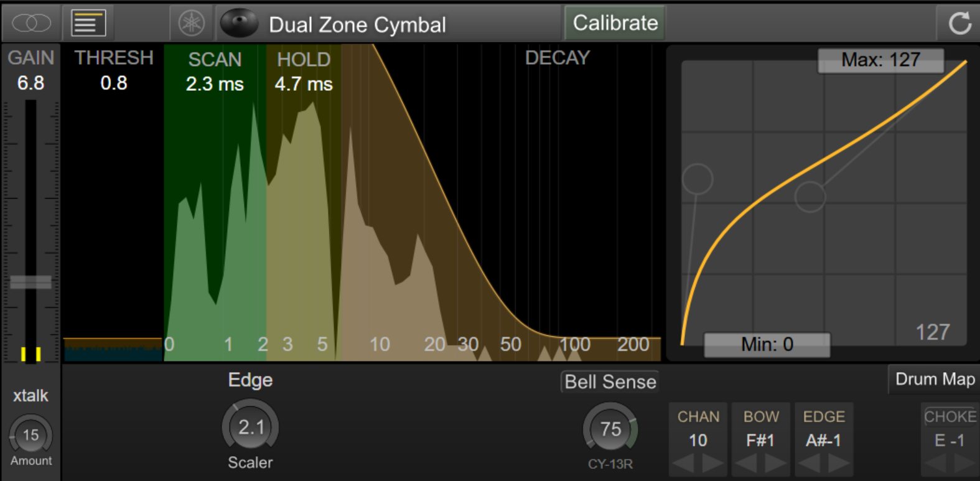
Task: Click the Edge Scaler knob
Action: pos(251,427)
